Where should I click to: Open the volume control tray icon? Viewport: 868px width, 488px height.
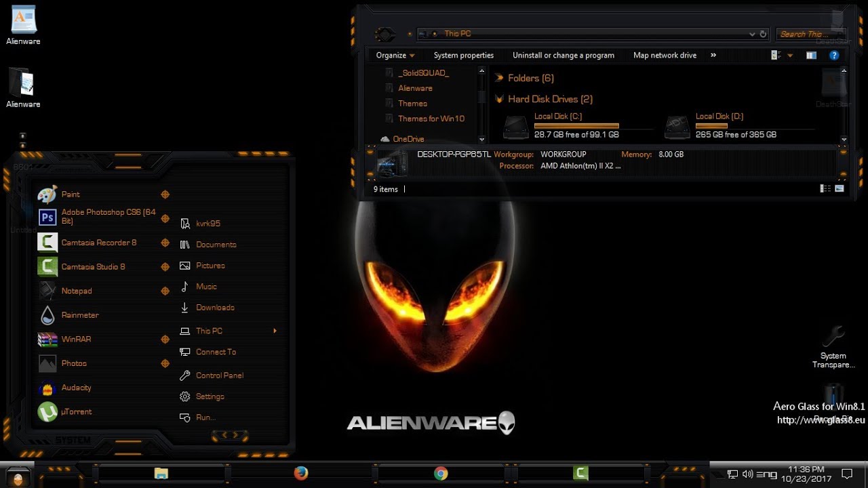point(748,474)
